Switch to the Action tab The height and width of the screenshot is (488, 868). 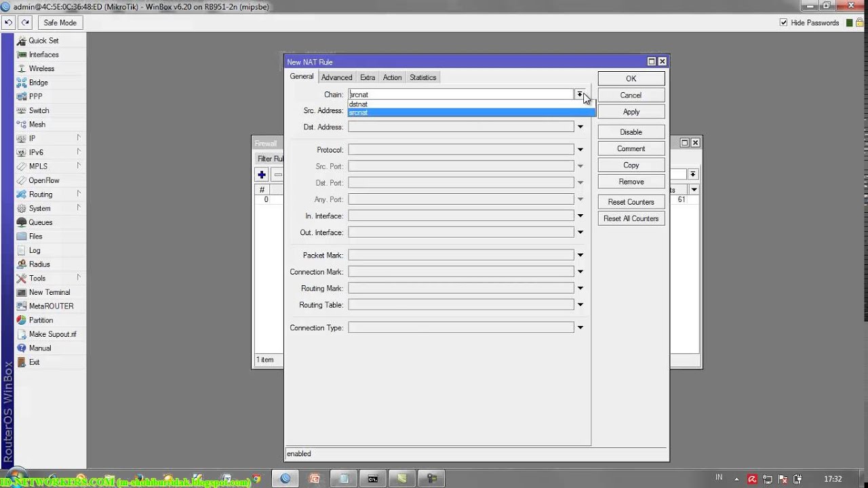[x=392, y=77]
